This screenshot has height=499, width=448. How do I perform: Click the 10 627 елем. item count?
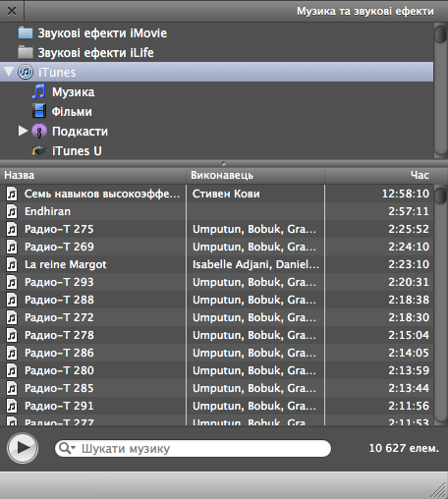(404, 448)
